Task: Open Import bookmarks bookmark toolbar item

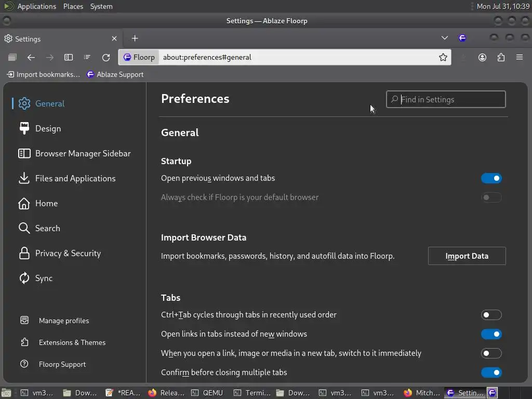Action: 43,74
